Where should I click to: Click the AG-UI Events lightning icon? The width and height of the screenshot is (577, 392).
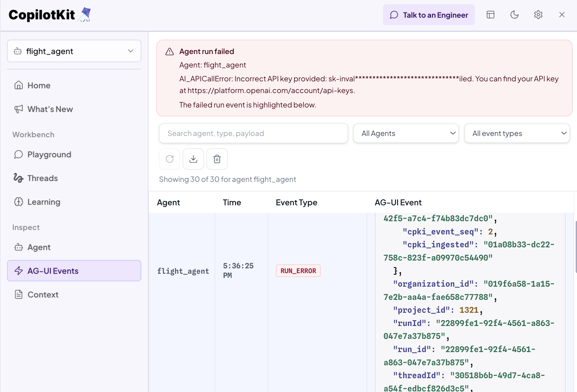pos(19,271)
